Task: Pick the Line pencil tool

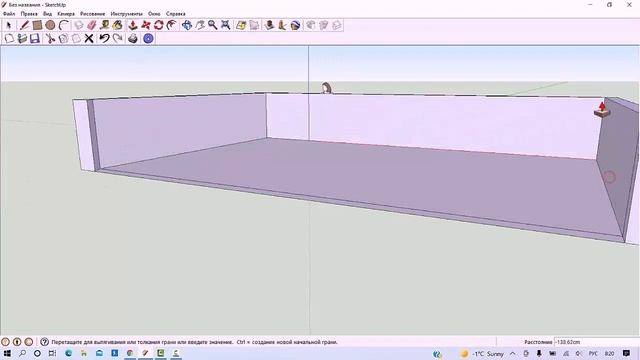Action: pyautogui.click(x=24, y=25)
